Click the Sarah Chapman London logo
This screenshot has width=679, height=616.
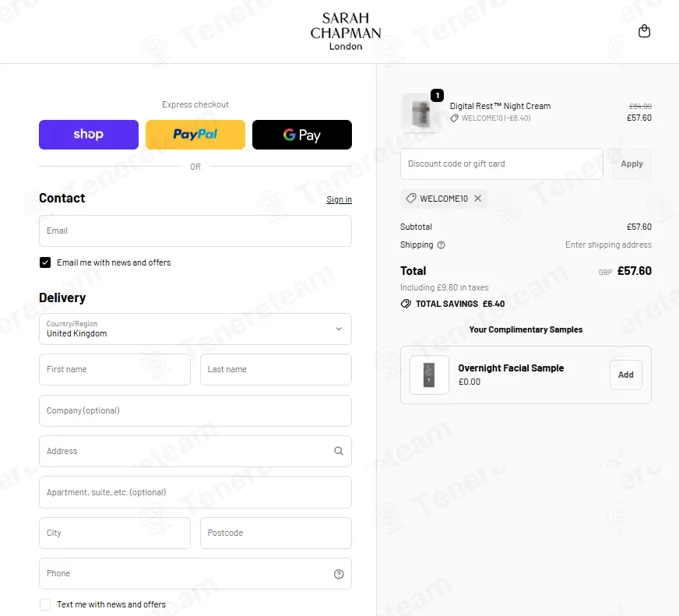point(346,32)
